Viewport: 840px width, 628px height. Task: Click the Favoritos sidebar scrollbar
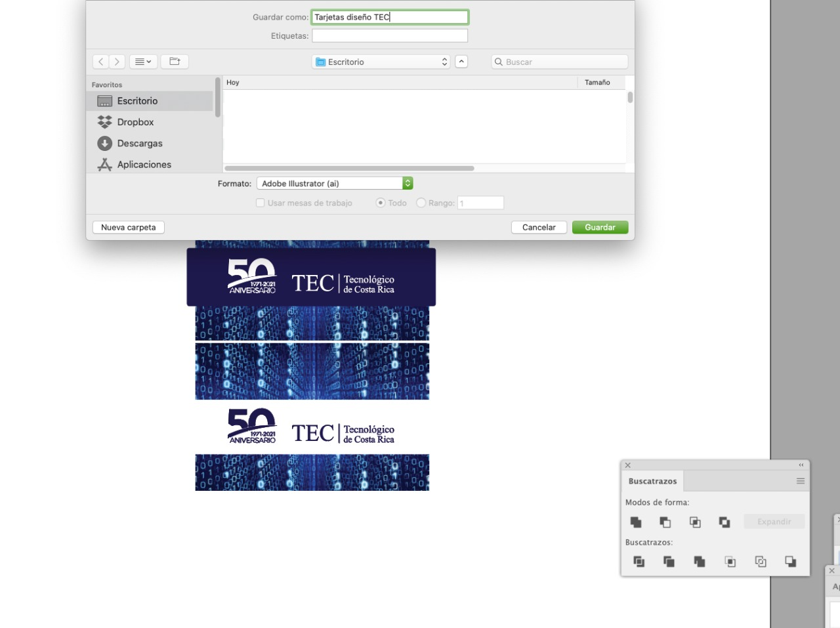click(217, 97)
